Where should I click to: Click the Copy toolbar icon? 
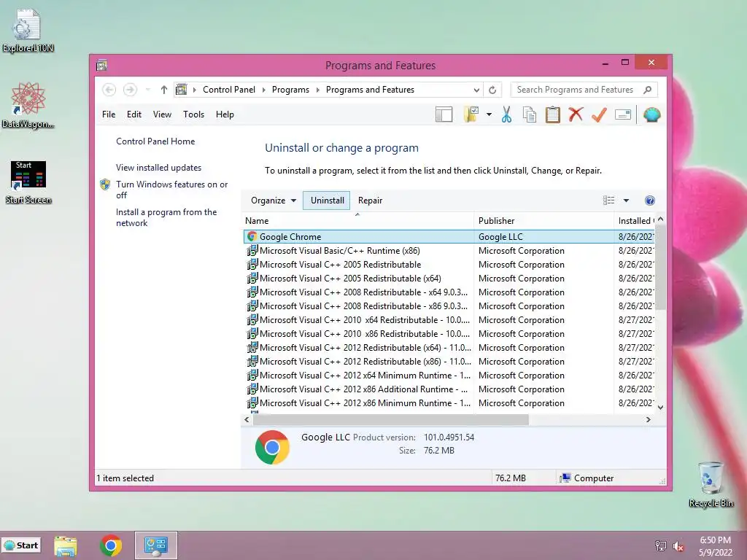530,114
